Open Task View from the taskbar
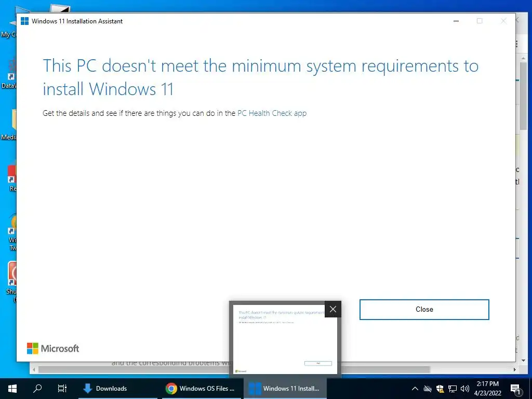This screenshot has height=399, width=532. [62, 389]
